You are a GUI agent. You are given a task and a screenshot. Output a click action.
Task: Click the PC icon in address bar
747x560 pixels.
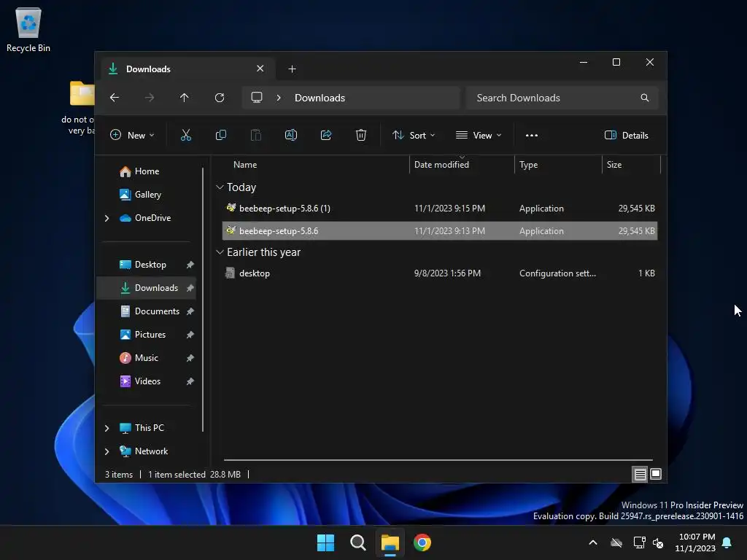(257, 98)
